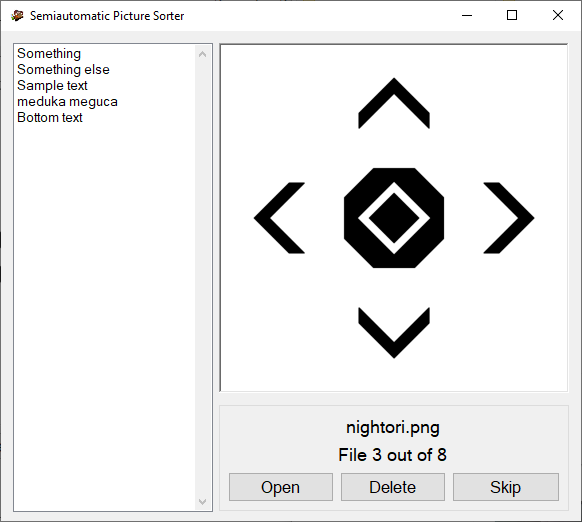Delete the current picture nightori.png
The width and height of the screenshot is (582, 522).
[393, 487]
